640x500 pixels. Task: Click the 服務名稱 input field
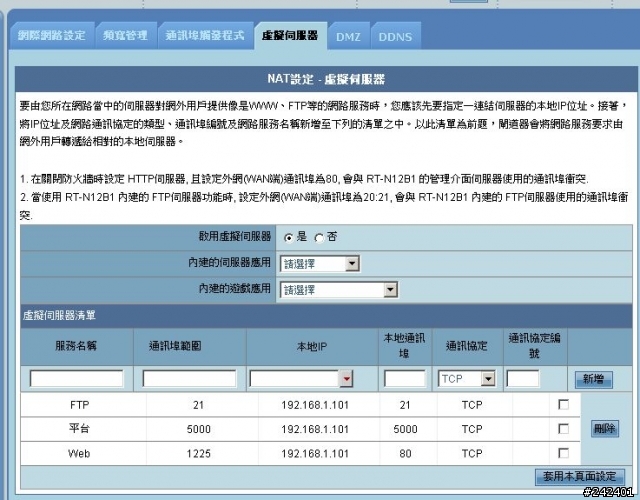[x=76, y=378]
